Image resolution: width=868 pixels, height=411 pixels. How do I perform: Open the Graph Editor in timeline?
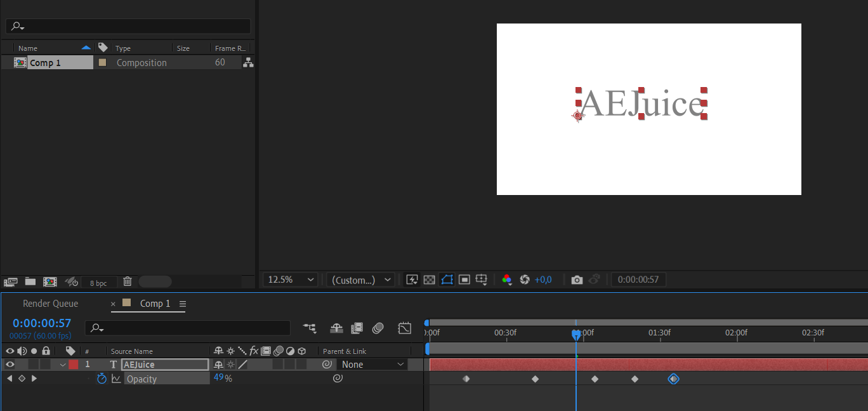pyautogui.click(x=405, y=328)
